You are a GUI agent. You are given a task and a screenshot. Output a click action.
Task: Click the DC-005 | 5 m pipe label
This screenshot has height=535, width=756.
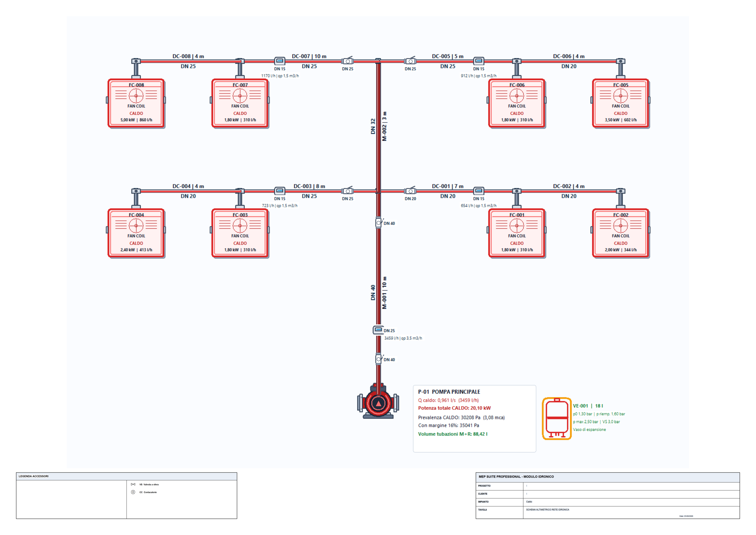[447, 56]
